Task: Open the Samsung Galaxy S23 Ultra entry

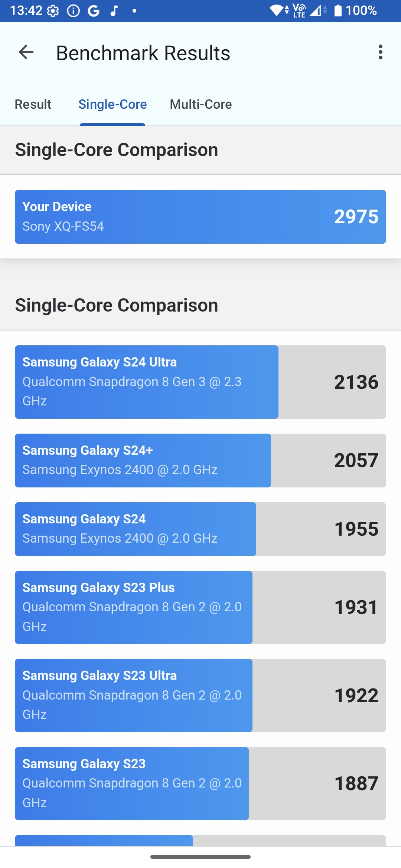Action: pyautogui.click(x=200, y=695)
